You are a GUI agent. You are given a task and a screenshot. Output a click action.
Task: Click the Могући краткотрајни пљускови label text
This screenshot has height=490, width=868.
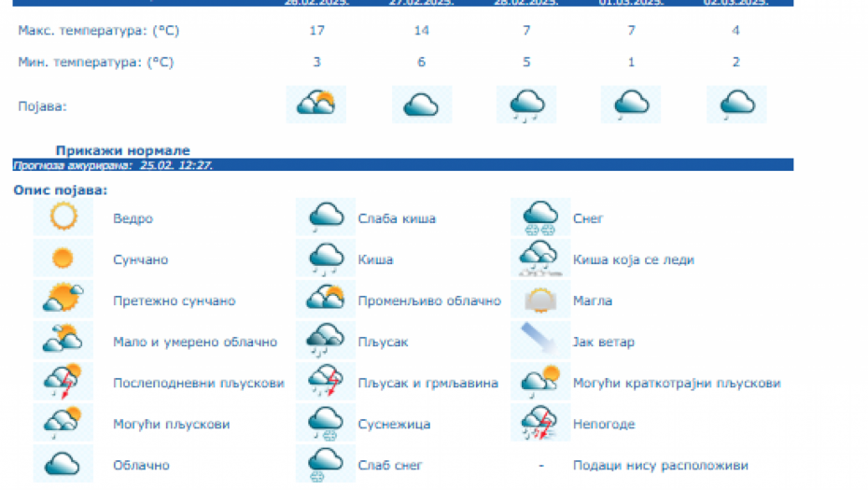pyautogui.click(x=677, y=383)
